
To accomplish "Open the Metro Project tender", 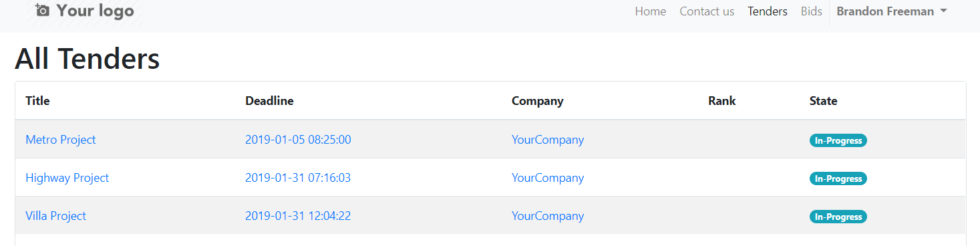I will [x=61, y=140].
